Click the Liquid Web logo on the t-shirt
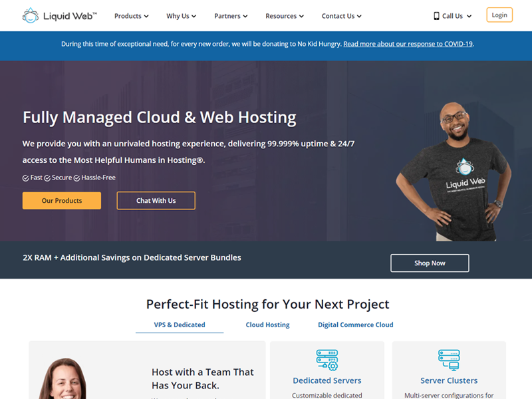 coord(465,175)
